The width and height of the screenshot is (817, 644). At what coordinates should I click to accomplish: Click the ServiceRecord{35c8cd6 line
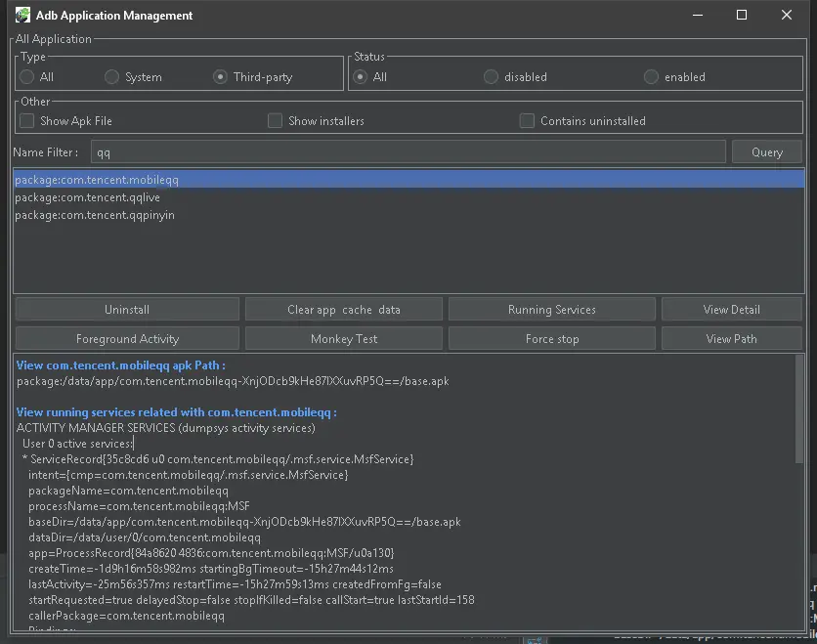coord(218,459)
